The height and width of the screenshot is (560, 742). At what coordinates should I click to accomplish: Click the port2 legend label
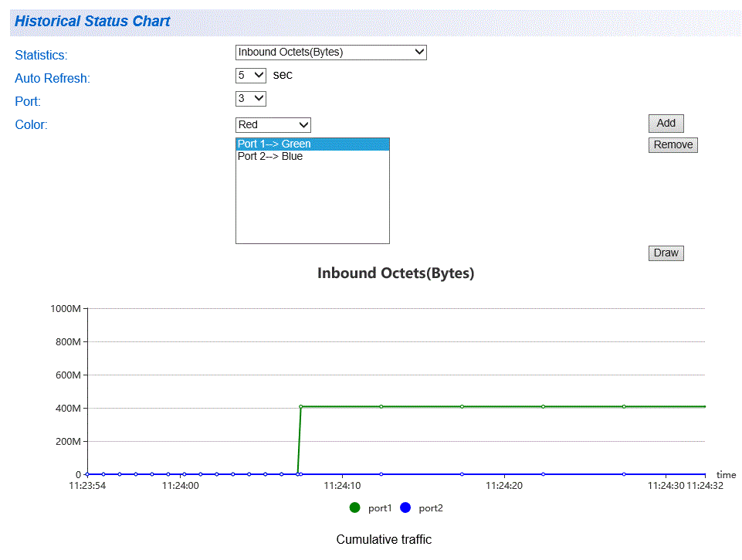tap(431, 508)
